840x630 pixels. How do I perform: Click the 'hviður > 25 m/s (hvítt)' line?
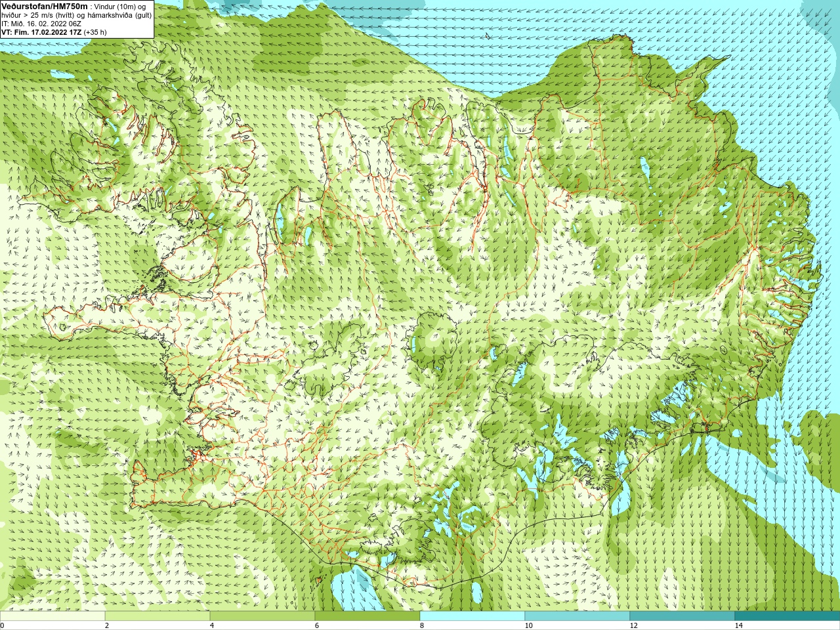[x=39, y=15]
